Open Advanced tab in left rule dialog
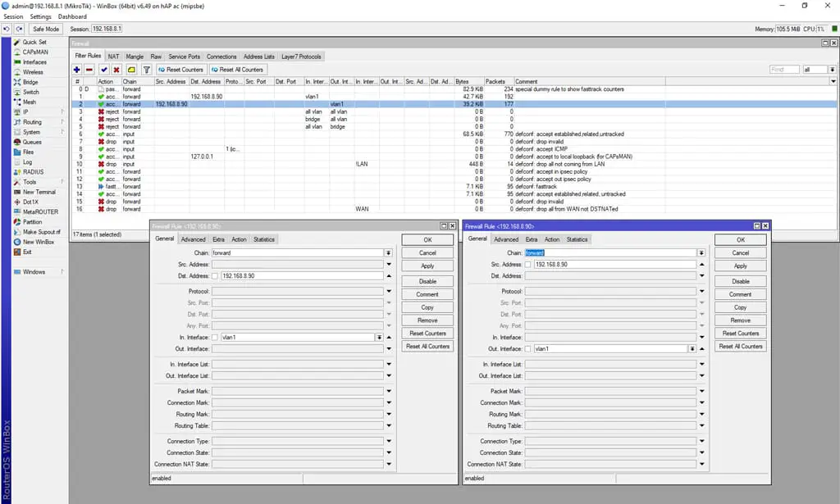 click(x=193, y=239)
